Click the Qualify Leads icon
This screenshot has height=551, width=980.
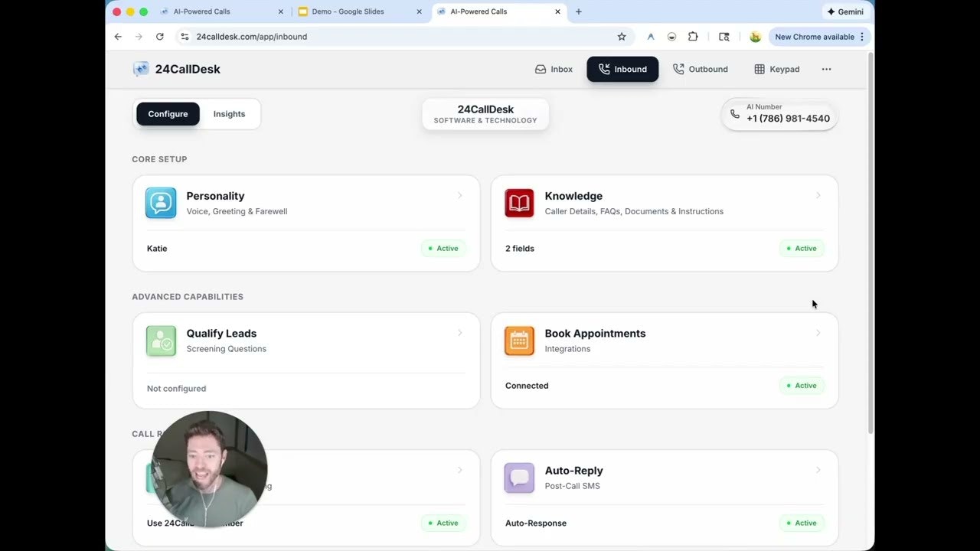tap(161, 341)
